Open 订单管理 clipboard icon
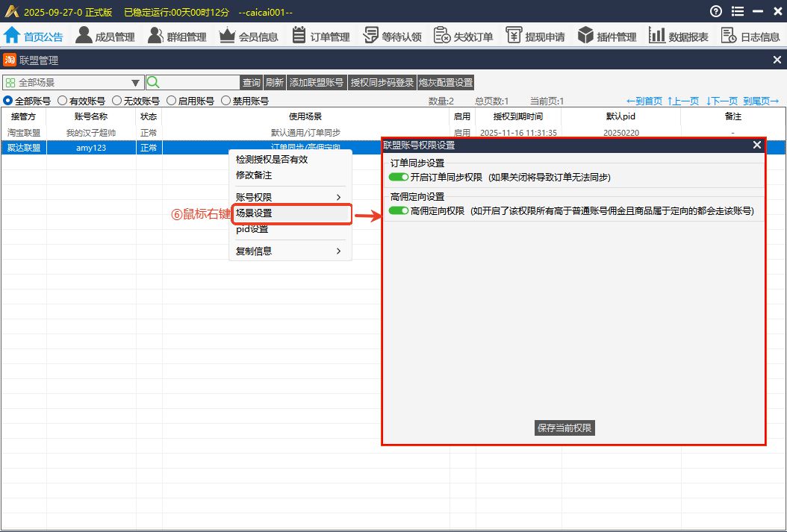The image size is (787, 532). click(x=299, y=35)
